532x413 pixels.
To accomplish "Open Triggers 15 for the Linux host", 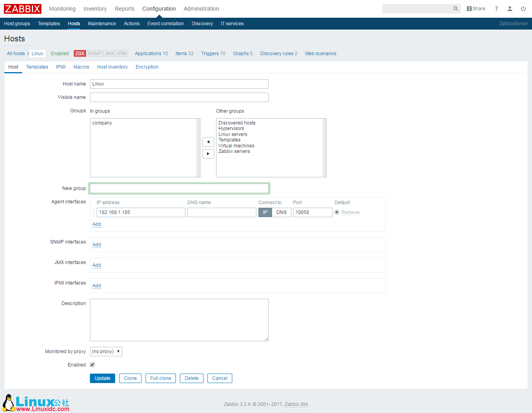I will click(x=213, y=53).
